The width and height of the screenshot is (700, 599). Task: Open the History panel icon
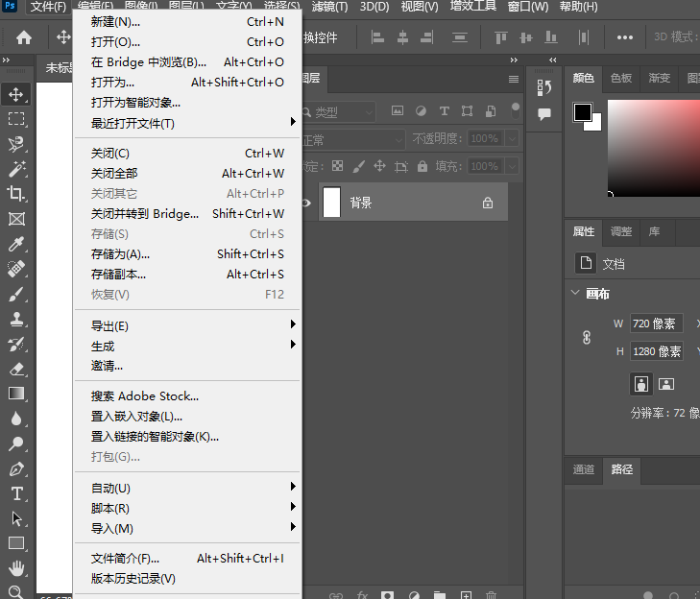[x=544, y=87]
